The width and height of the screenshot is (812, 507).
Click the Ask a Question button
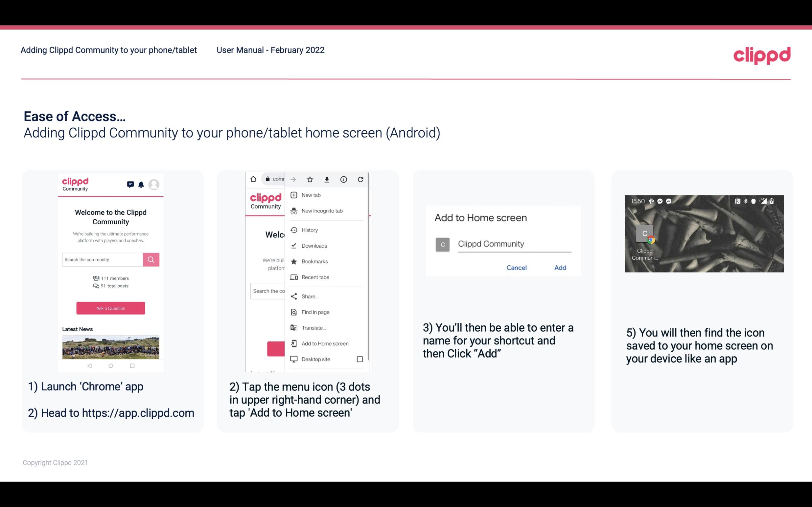tap(110, 308)
